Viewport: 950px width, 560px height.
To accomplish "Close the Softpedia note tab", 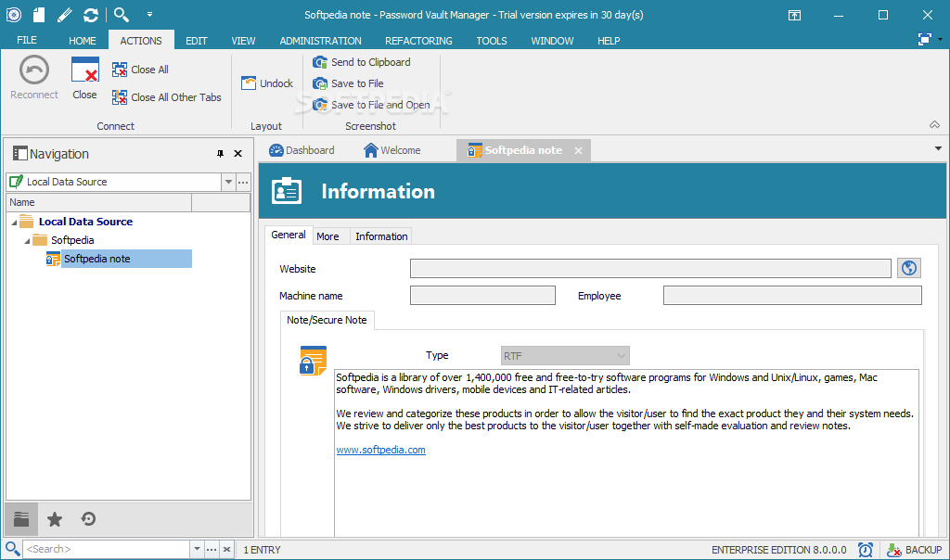I will click(x=579, y=151).
